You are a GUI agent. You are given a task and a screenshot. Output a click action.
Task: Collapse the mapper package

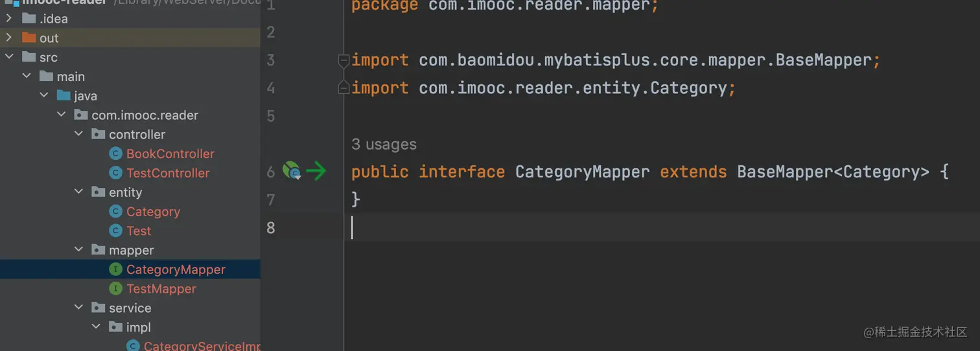point(79,250)
